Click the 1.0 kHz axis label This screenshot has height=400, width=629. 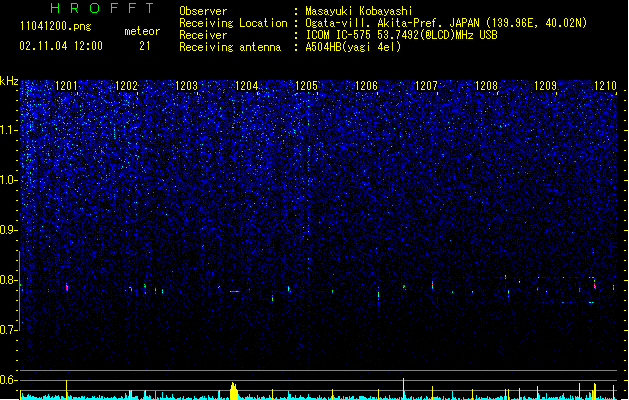pos(9,180)
